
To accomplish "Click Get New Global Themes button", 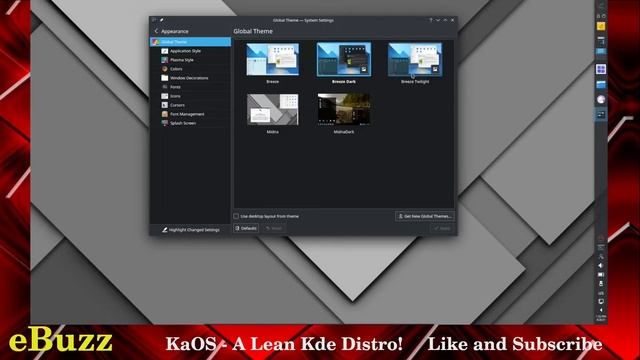I will tap(425, 216).
